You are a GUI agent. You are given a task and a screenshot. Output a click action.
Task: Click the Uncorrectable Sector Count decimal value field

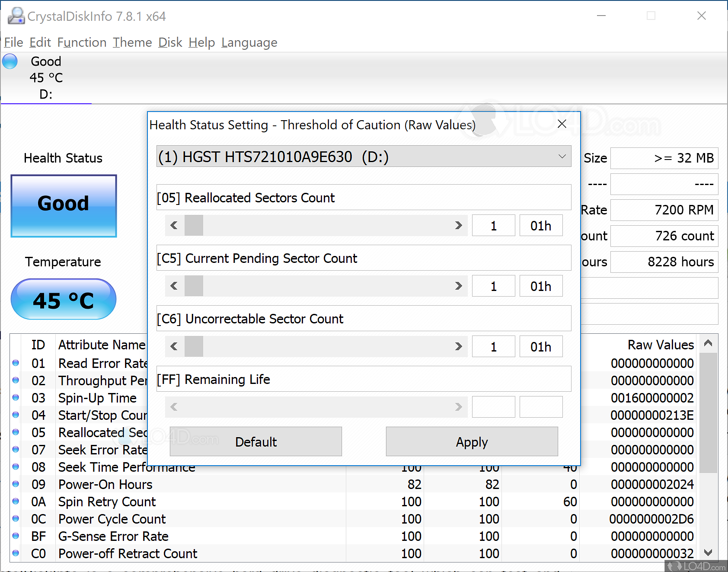[493, 346]
